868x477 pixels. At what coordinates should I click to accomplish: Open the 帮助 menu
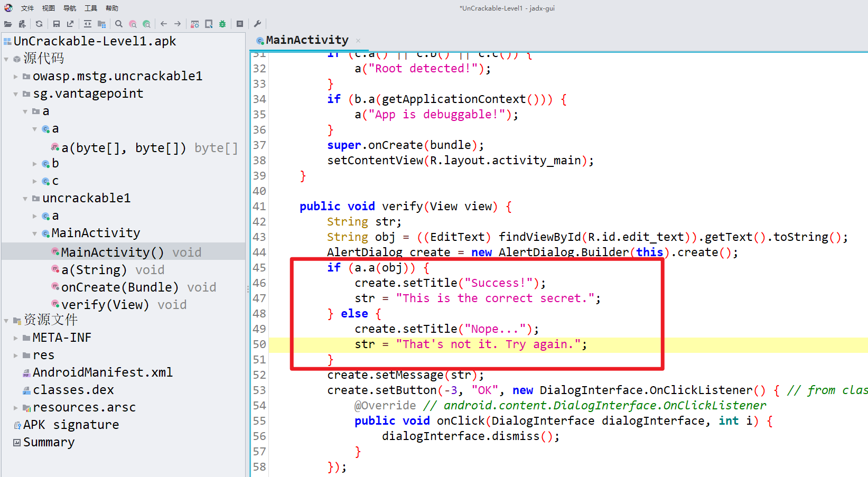pyautogui.click(x=112, y=8)
